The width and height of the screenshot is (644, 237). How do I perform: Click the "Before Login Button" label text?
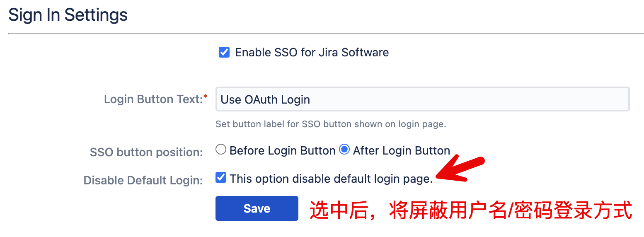[282, 150]
